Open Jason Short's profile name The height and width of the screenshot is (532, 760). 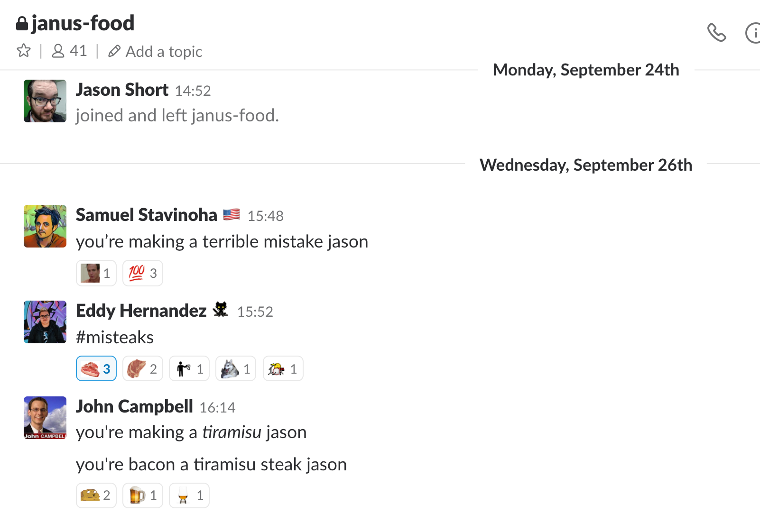pyautogui.click(x=122, y=90)
